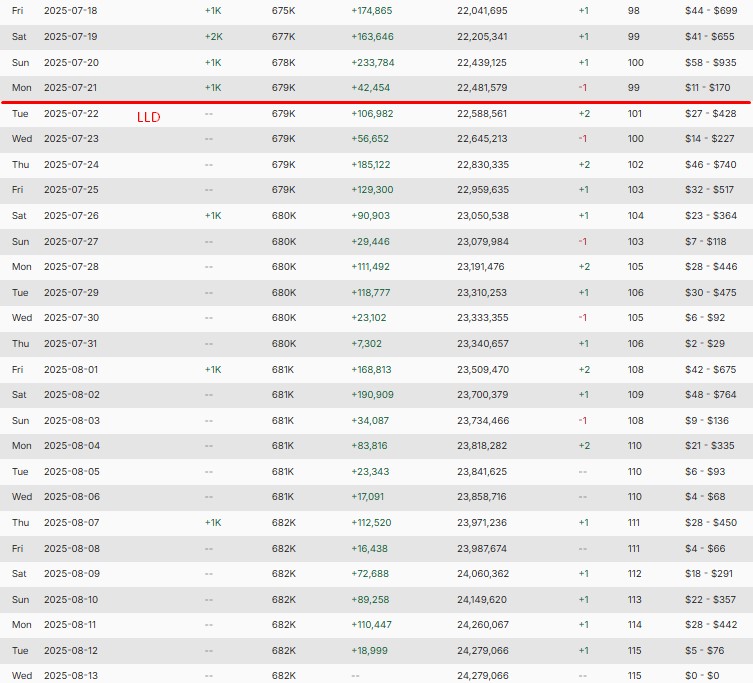This screenshot has width=753, height=683.
Task: Select the date 2025-07-24
Action: (71, 164)
